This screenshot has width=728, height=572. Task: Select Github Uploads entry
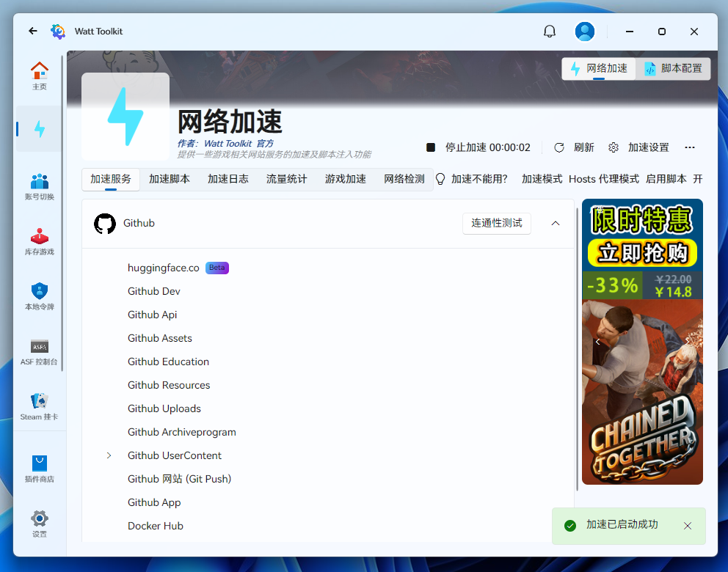(x=164, y=408)
